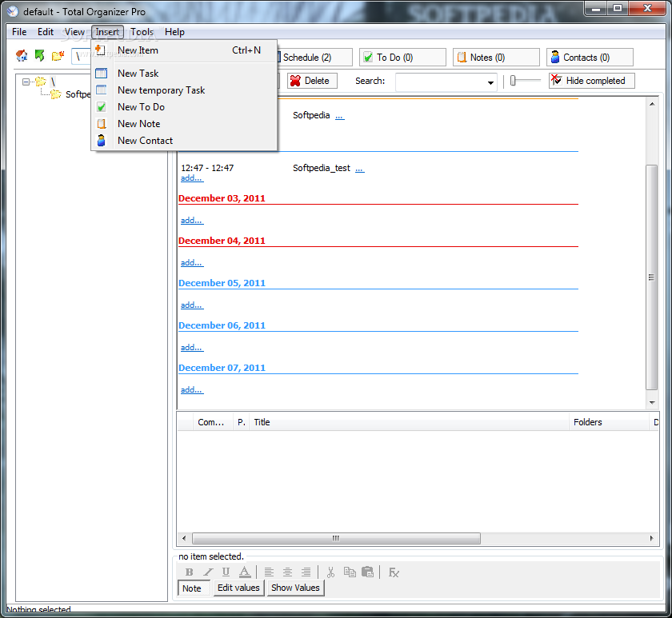Sort by the Folders column header
Image resolution: width=672 pixels, height=618 pixels.
tap(609, 422)
